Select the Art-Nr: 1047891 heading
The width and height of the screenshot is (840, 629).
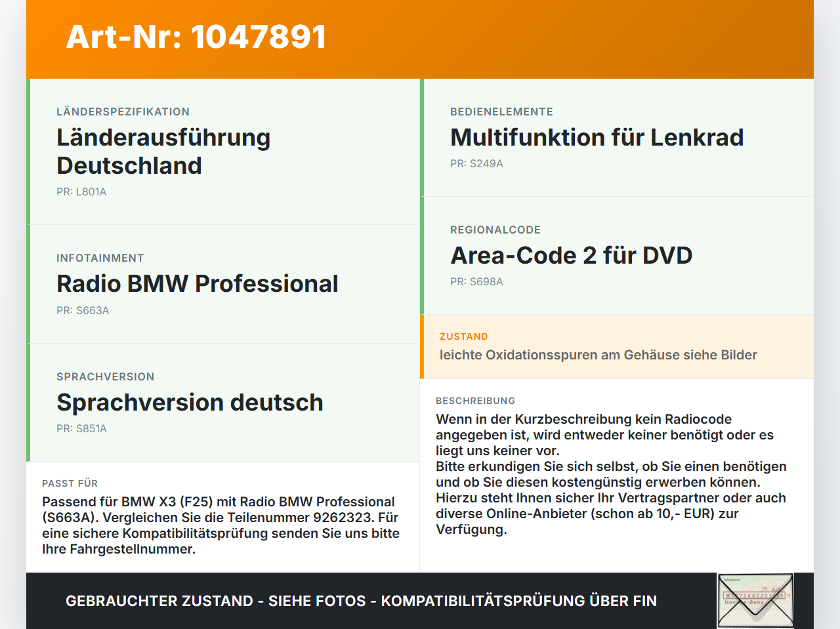click(x=196, y=37)
